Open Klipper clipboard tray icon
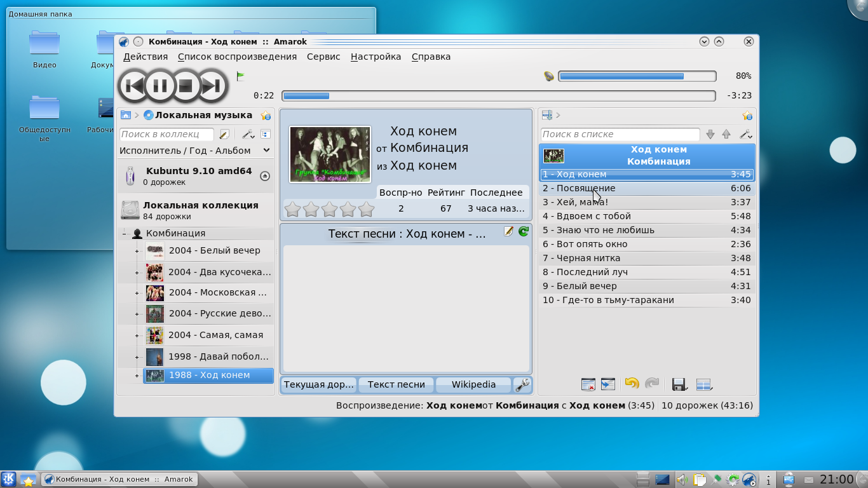This screenshot has height=488, width=868. click(700, 480)
